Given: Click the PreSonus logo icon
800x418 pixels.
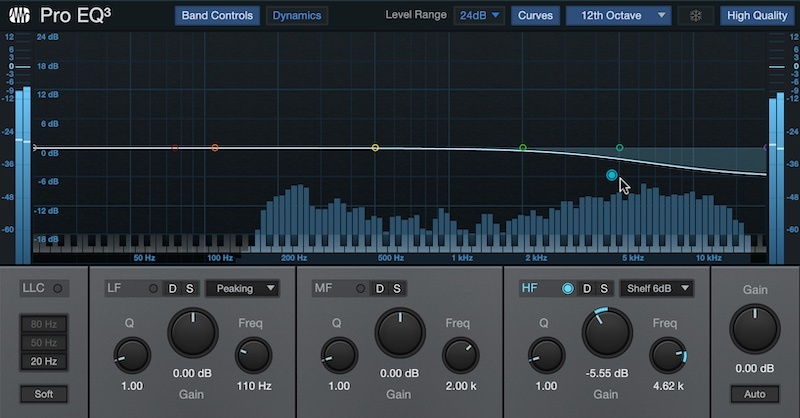Looking at the screenshot, I should click(19, 16).
